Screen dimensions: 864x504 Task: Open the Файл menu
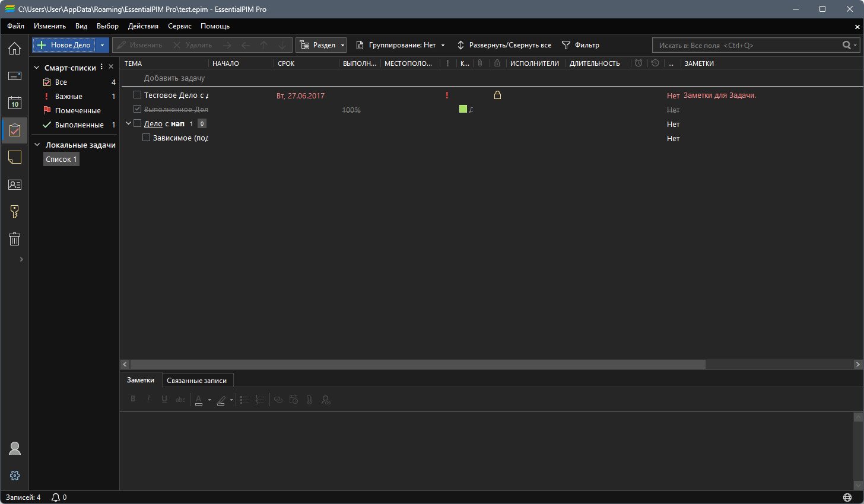pyautogui.click(x=16, y=26)
